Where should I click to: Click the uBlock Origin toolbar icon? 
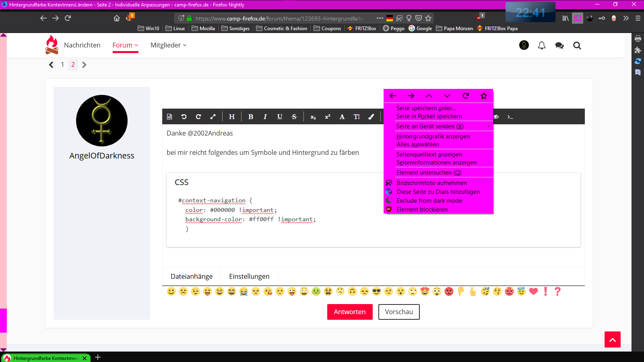pos(479,18)
